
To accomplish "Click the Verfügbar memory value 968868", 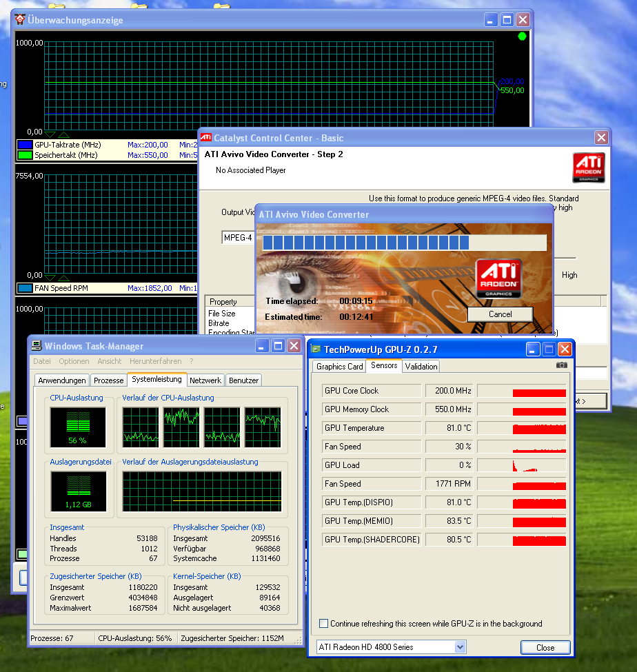I will 267,549.
